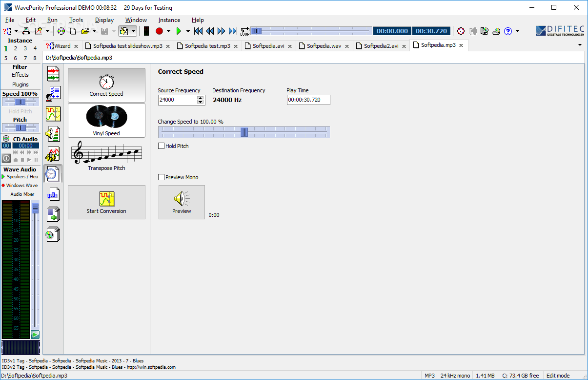Click the open folder toolbar icon
Screen dimensions: 588x380
[85, 31]
